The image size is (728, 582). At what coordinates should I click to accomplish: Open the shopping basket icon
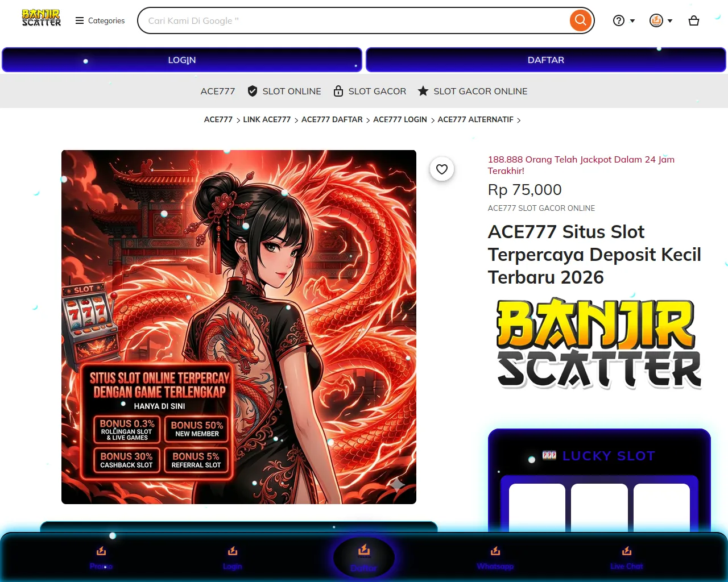tap(694, 20)
